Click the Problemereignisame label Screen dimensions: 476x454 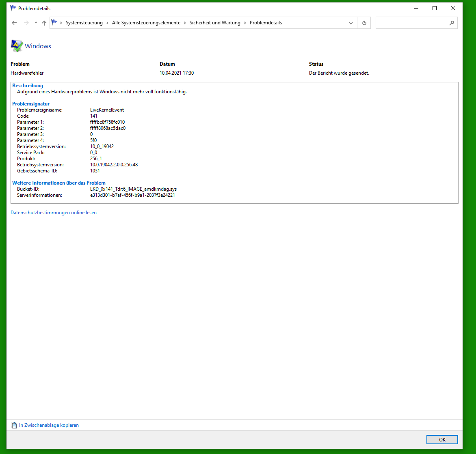click(40, 110)
